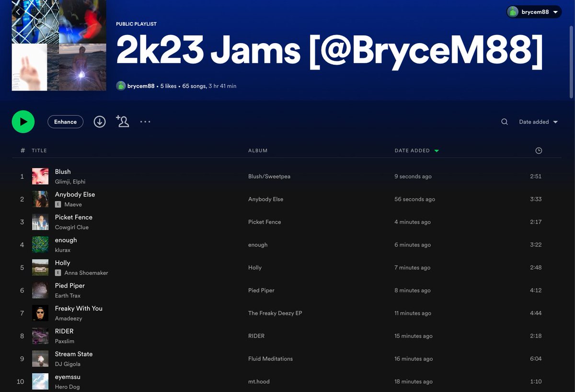Click the '65 songs, 3 hr 41 min' text
Viewport: 575px width, 392px height.
(x=209, y=86)
